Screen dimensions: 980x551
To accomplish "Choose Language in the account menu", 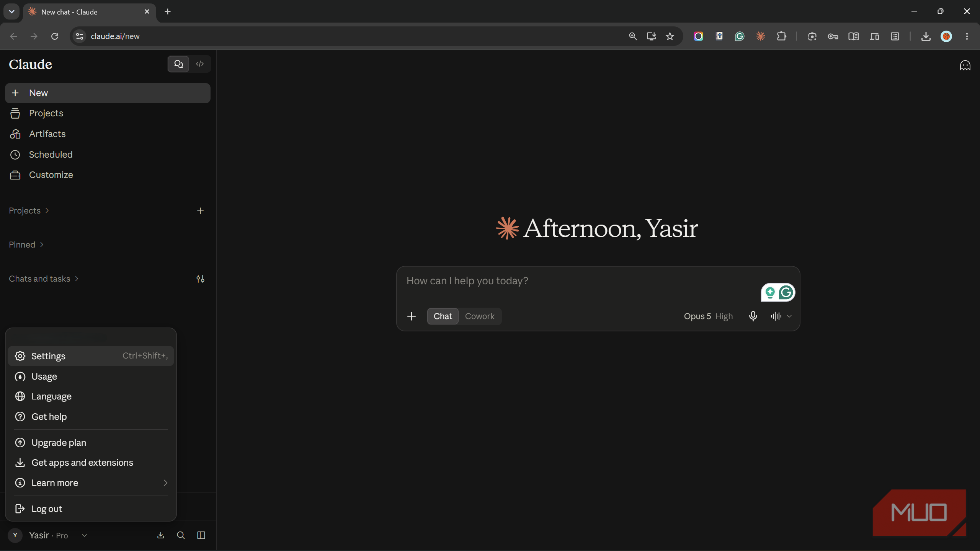I will click(91, 396).
